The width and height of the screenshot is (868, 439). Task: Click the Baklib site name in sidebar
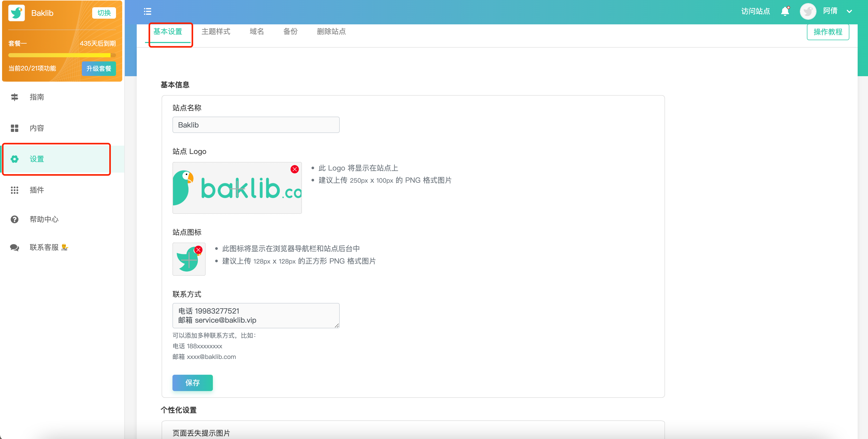click(x=42, y=13)
